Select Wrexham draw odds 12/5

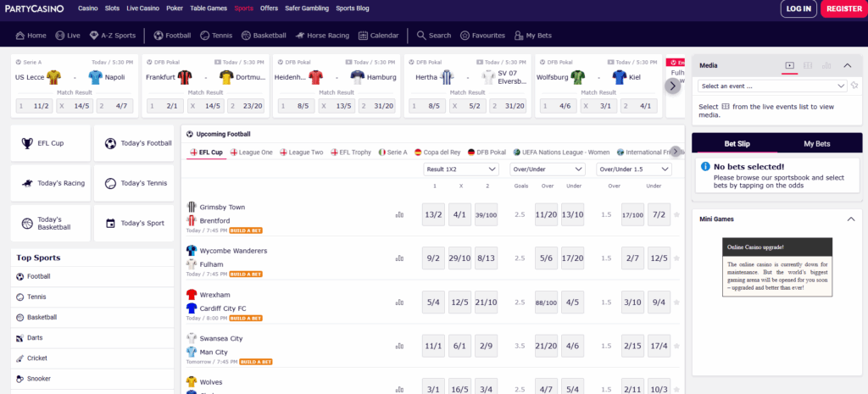coord(460,302)
